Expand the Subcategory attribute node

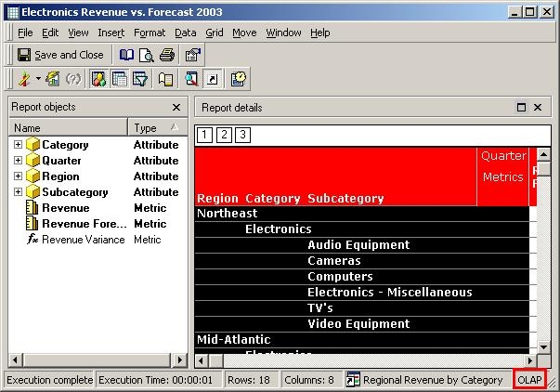coord(18,192)
